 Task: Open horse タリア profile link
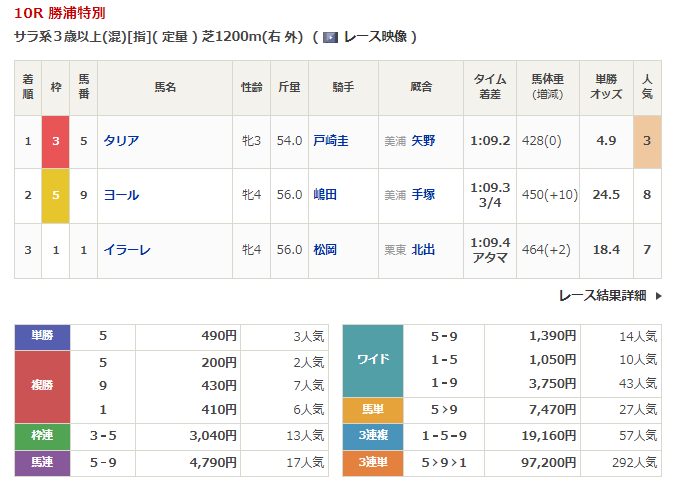121,141
